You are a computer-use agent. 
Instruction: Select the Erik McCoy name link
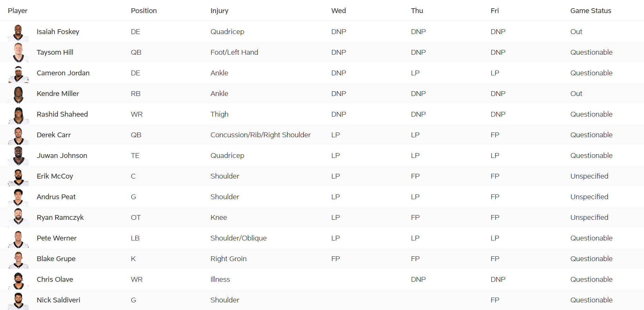[x=55, y=176]
